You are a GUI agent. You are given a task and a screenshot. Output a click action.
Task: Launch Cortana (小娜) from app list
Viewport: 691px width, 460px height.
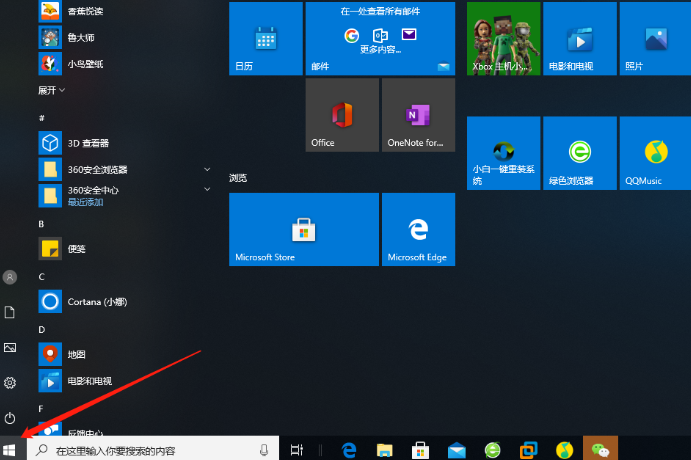125,302
